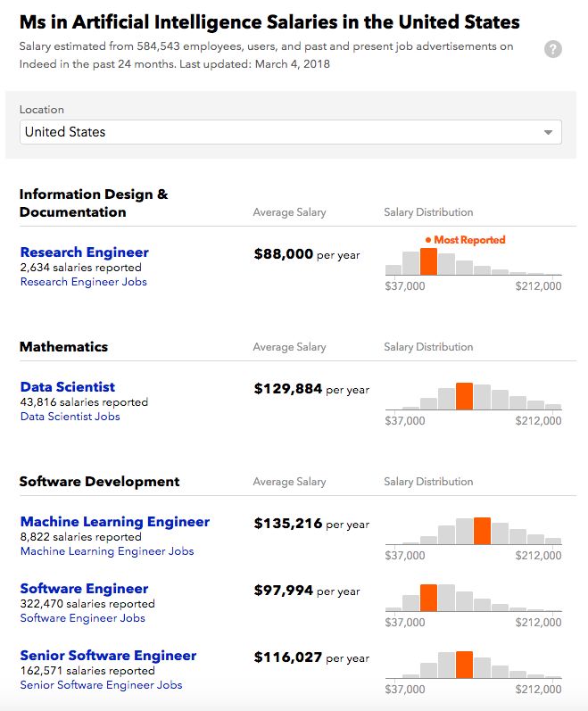Open the Data Scientist title link
Viewport: 588px width, 711px height.
click(68, 387)
